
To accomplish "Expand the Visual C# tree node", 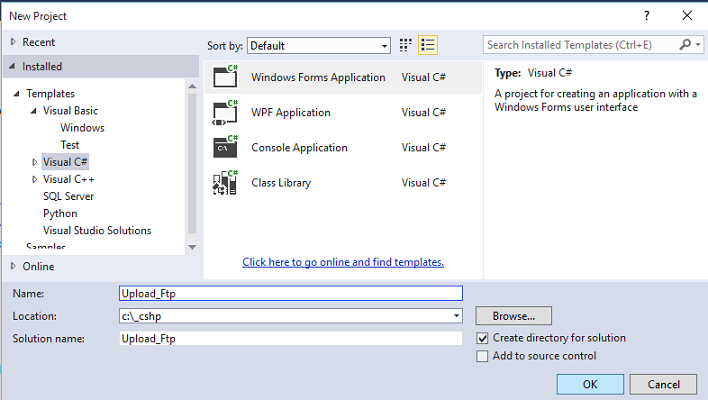I will click(34, 162).
